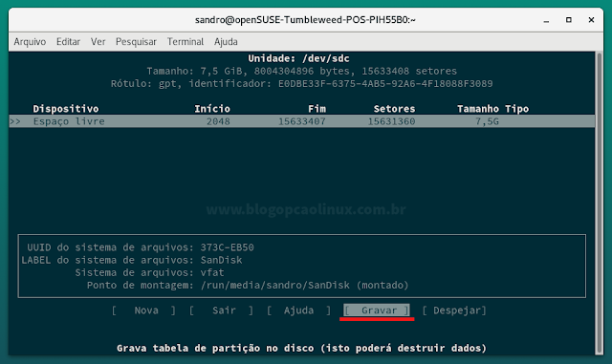Open the Arquivo menu
This screenshot has height=364, width=612.
pos(30,42)
